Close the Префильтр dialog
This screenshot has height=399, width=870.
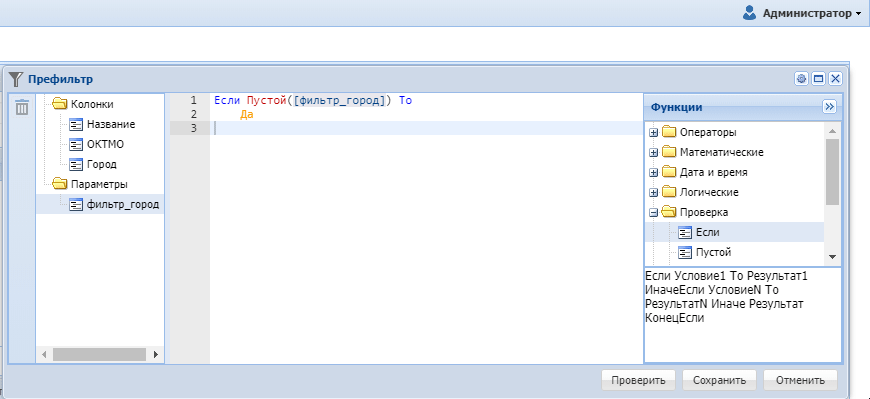[x=835, y=79]
